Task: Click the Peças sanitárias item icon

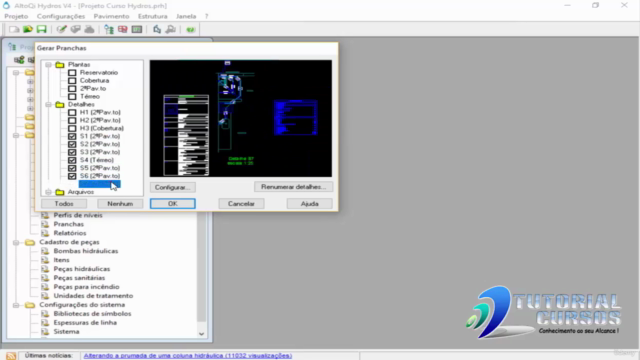Action: 45,278
